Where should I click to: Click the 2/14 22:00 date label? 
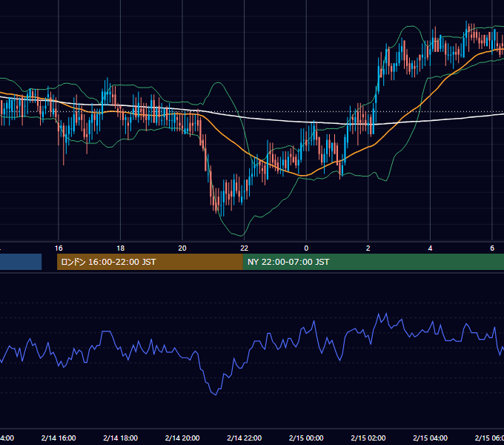[x=245, y=438]
